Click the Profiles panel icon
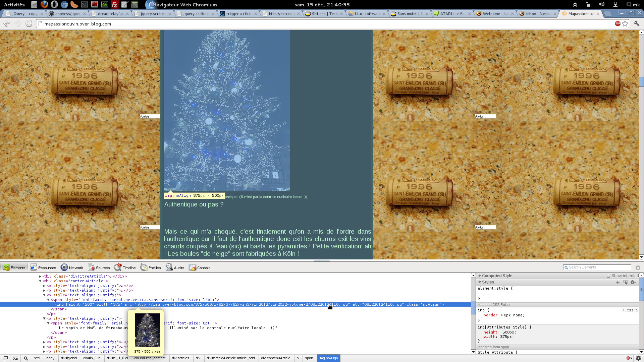Viewport: 644px width, 362px height. coord(144,267)
